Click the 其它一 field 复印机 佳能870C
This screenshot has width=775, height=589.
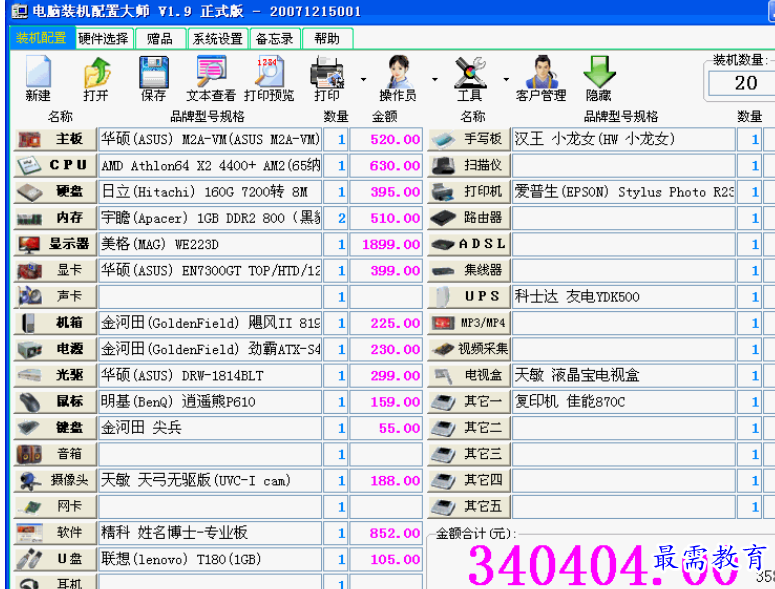click(623, 401)
